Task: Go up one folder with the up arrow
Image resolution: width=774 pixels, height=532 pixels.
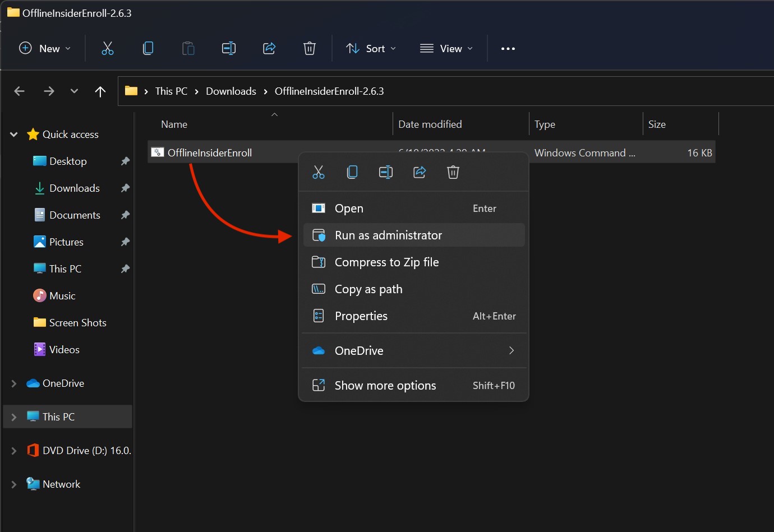Action: tap(100, 91)
